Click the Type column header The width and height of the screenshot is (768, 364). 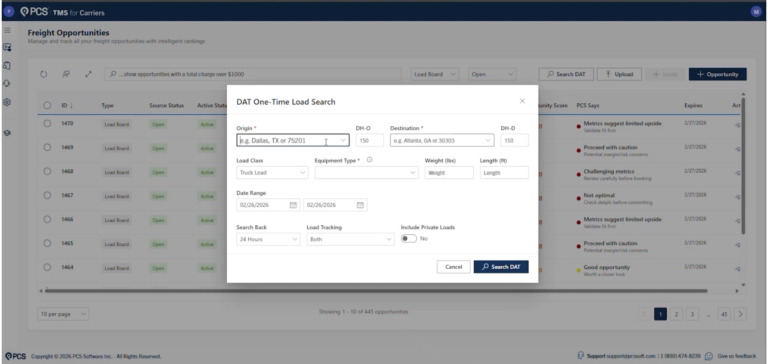tap(107, 105)
